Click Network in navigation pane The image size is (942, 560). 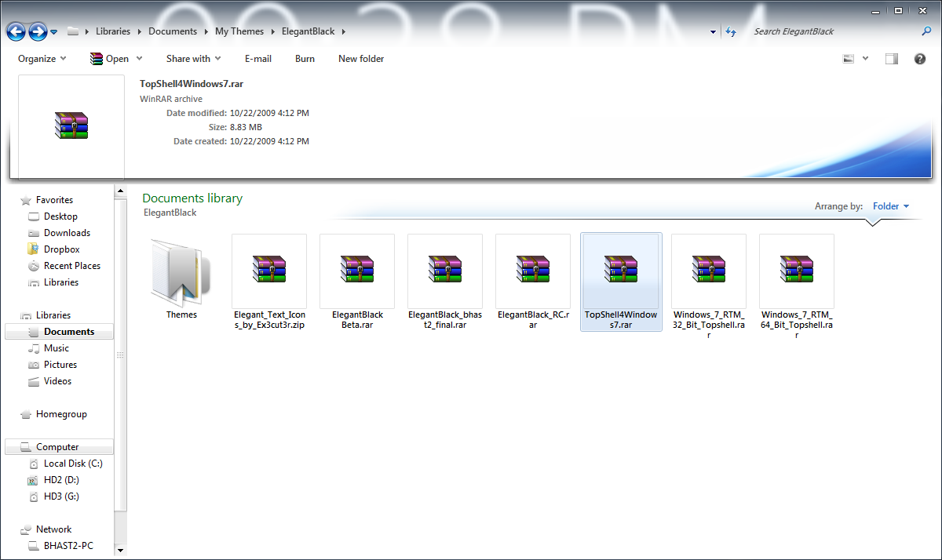[x=53, y=529]
